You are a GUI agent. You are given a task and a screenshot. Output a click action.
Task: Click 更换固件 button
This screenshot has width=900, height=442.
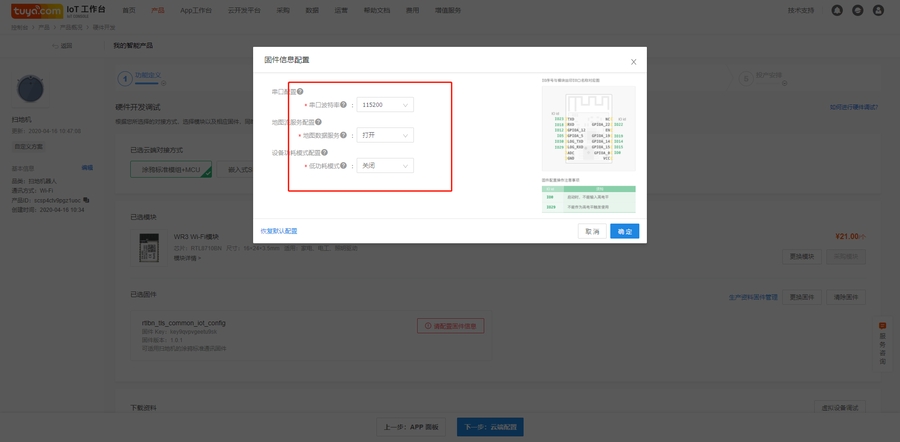[x=802, y=297]
